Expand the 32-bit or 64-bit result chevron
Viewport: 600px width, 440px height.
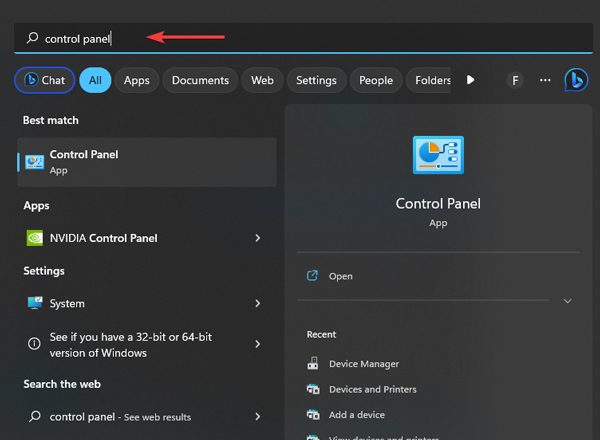point(258,344)
